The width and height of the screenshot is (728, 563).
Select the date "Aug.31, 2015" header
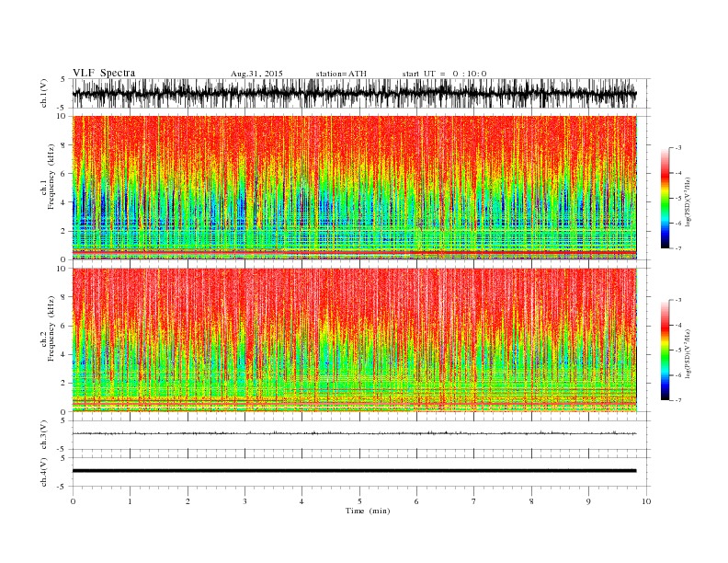coord(256,74)
